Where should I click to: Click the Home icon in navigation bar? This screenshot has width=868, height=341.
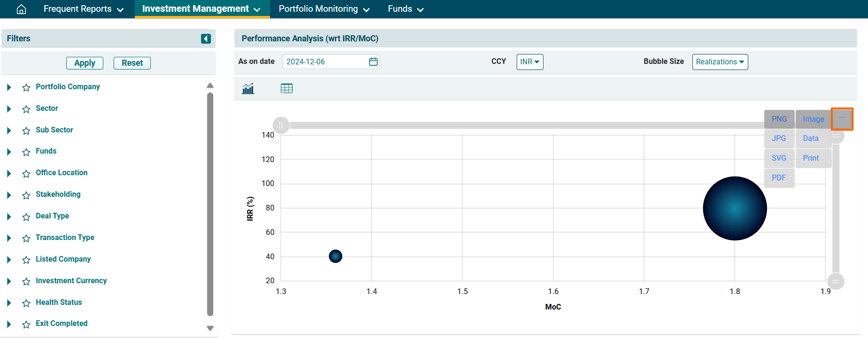21,9
